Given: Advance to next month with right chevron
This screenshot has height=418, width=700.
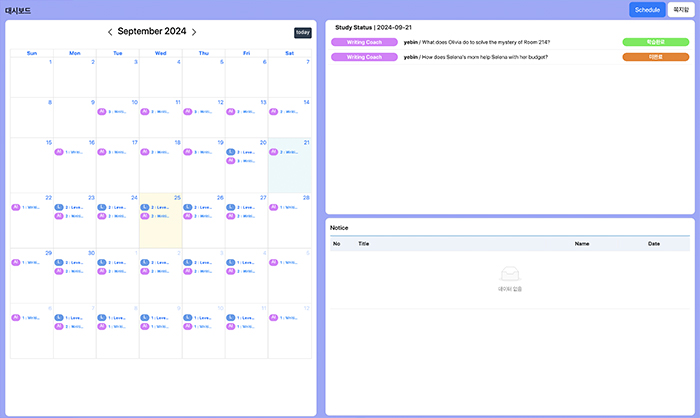Looking at the screenshot, I should (x=194, y=32).
